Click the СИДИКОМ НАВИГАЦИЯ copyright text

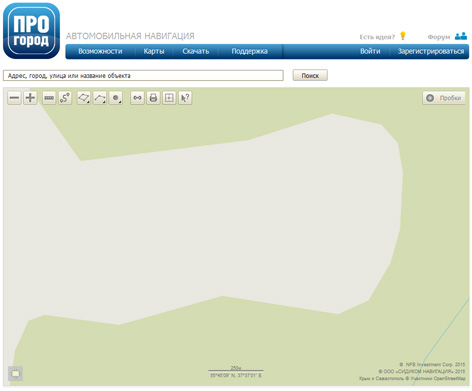(x=422, y=371)
